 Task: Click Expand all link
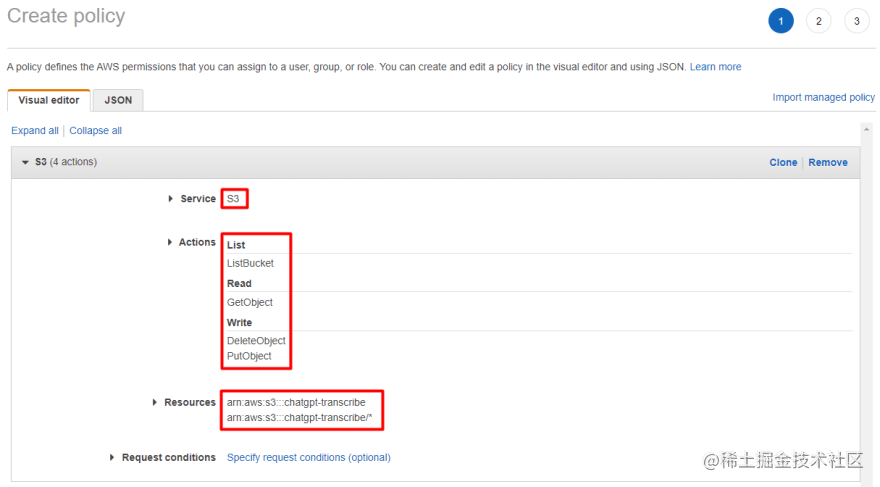[x=35, y=130]
